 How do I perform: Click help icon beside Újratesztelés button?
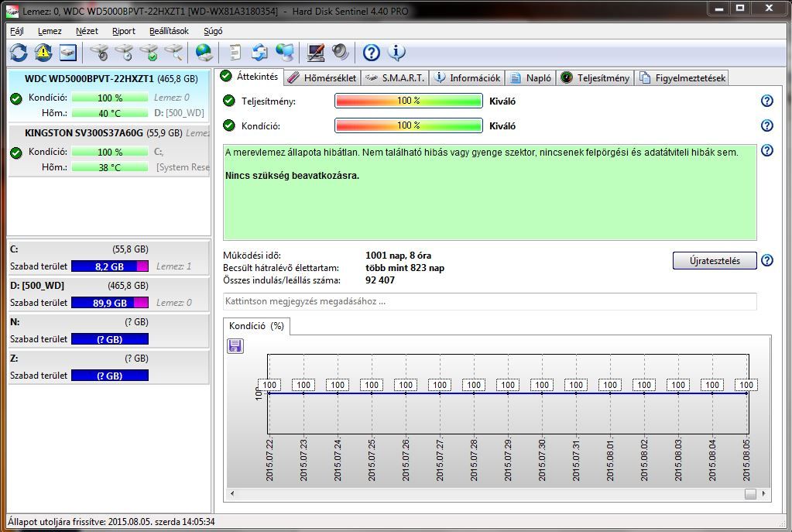coord(766,260)
